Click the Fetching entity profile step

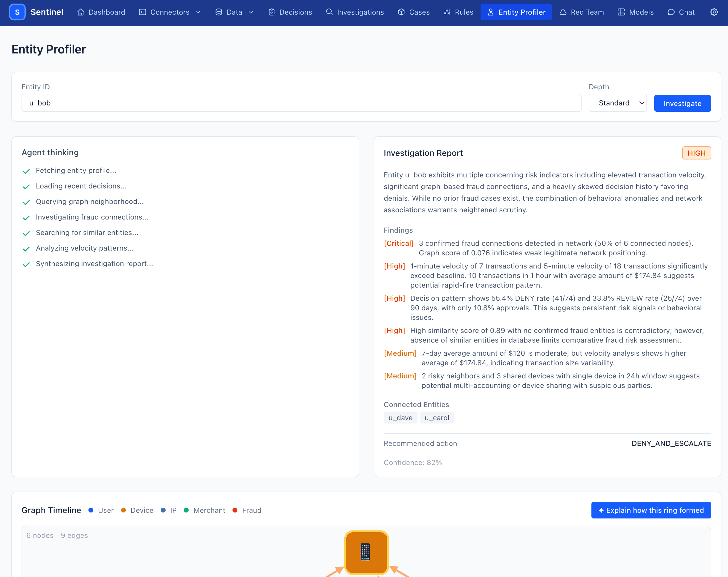[76, 171]
